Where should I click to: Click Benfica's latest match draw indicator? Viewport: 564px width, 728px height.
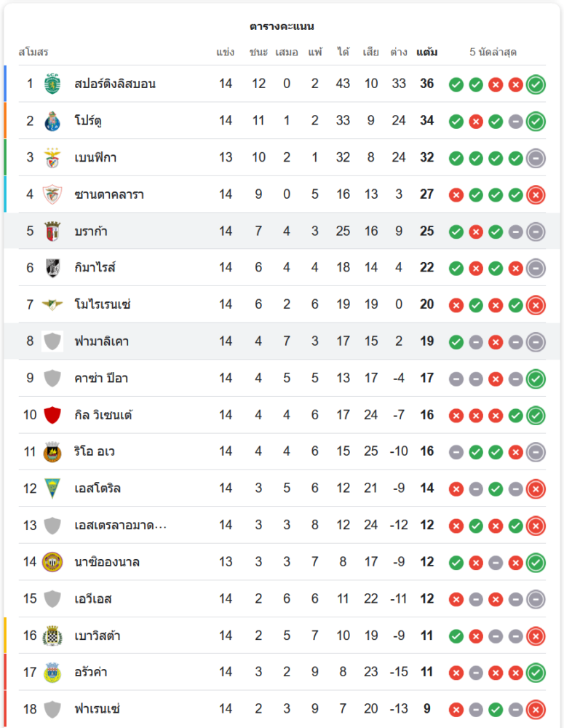coord(536,157)
